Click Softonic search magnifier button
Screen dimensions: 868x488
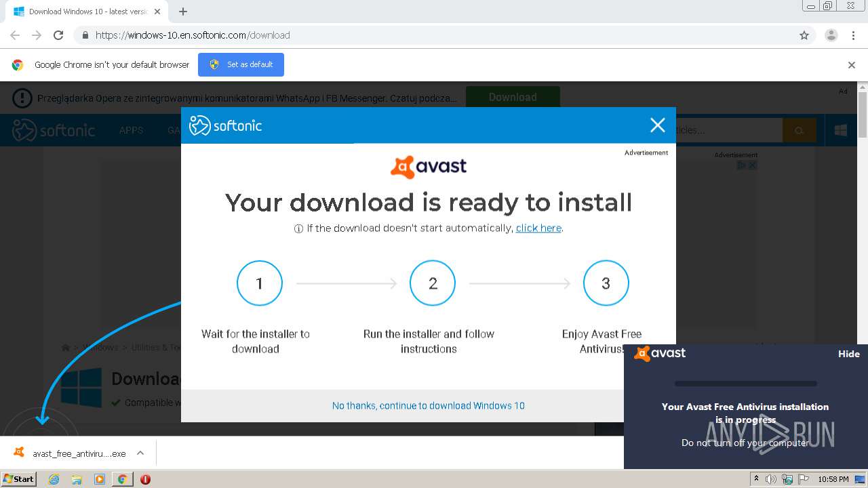click(x=800, y=130)
